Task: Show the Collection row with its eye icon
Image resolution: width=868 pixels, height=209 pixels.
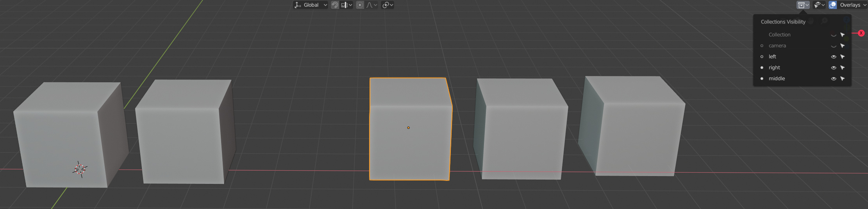Action: (x=834, y=35)
